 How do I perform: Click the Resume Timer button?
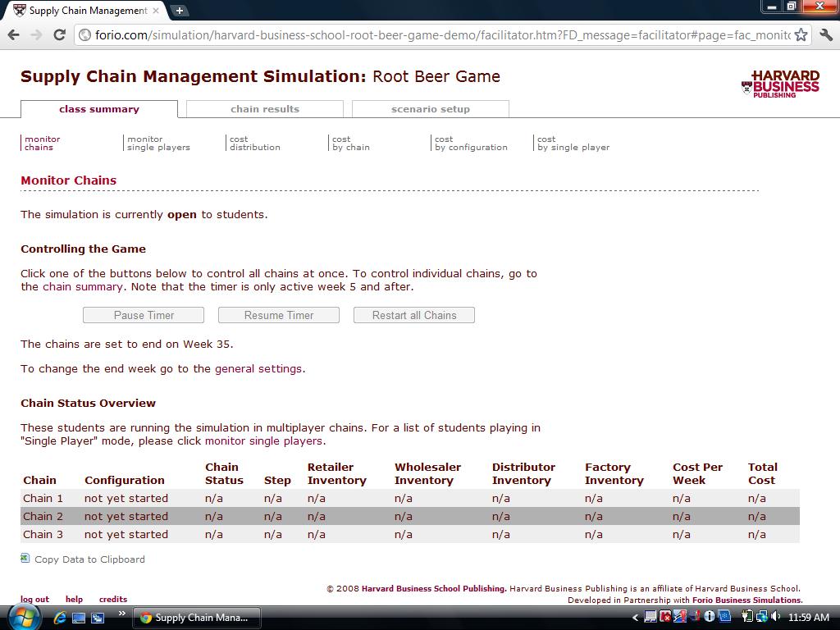tap(279, 315)
